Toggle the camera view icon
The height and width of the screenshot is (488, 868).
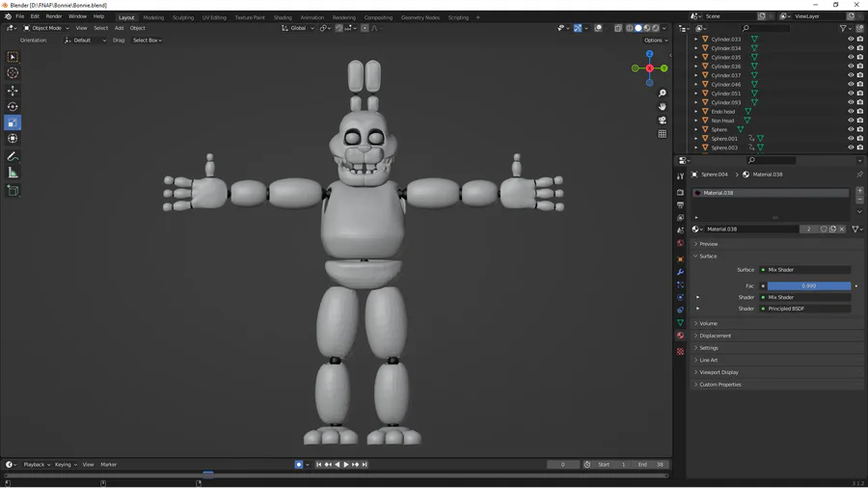662,120
